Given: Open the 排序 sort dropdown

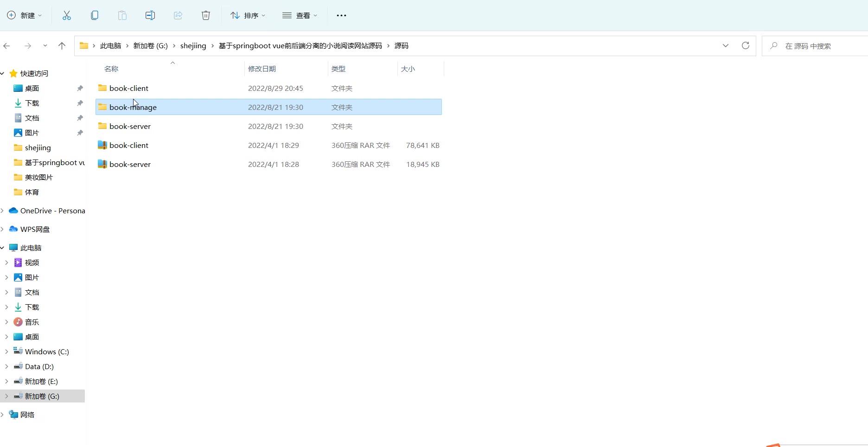Looking at the screenshot, I should tap(248, 15).
